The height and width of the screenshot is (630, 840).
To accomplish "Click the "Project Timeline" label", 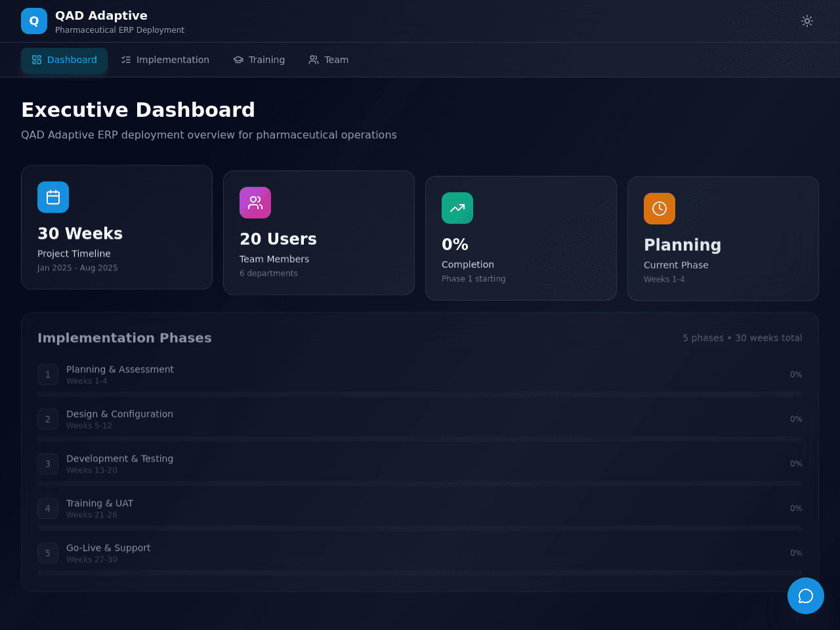I will (x=74, y=254).
